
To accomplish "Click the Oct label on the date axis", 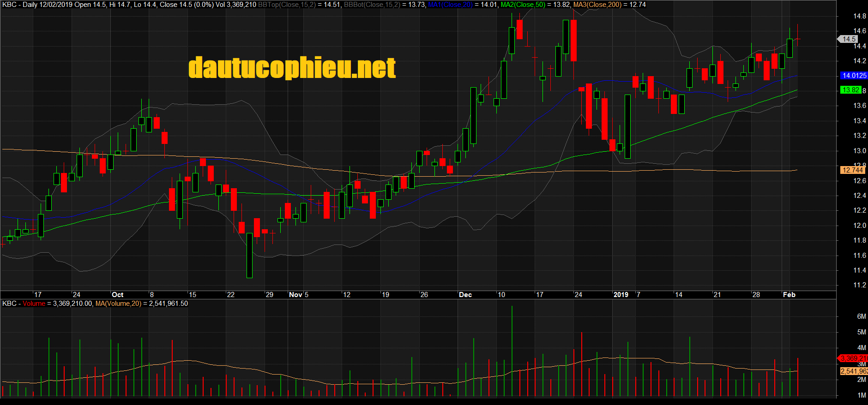I will coord(118,295).
